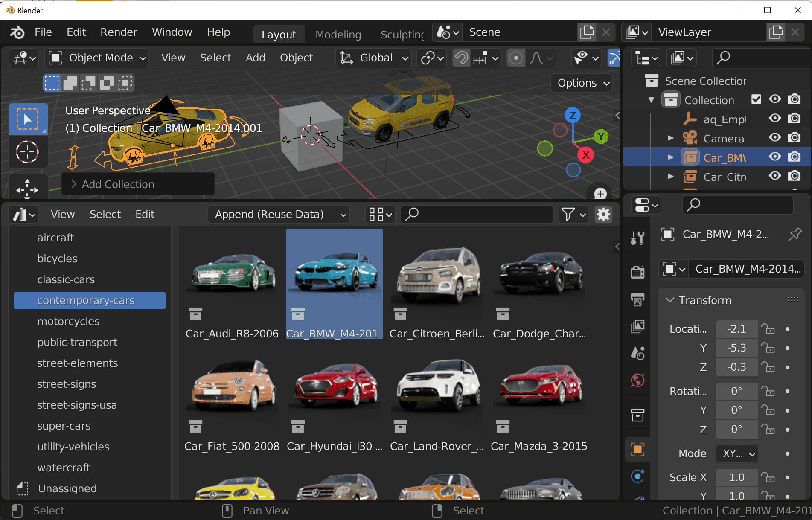Open the Render menu
Viewport: 812px width, 520px height.
click(x=119, y=32)
